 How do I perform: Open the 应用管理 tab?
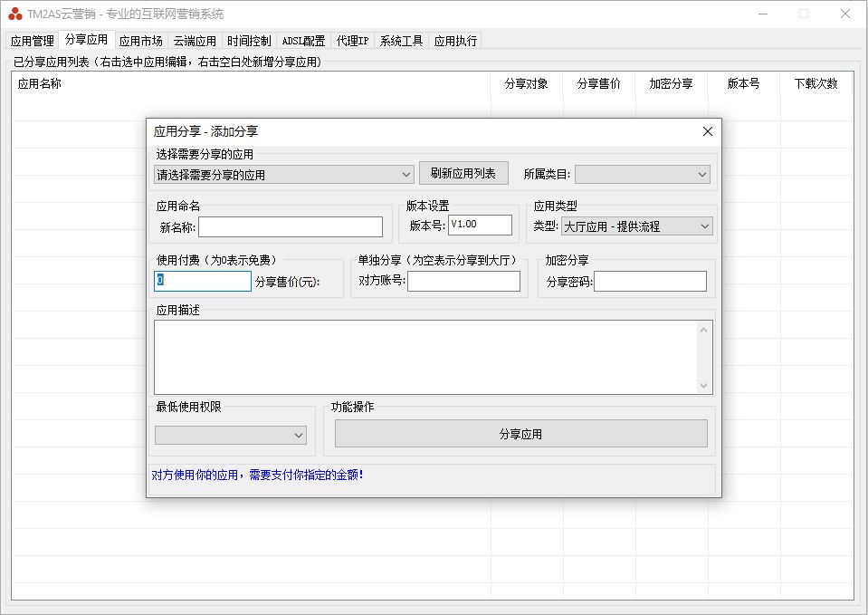point(32,41)
